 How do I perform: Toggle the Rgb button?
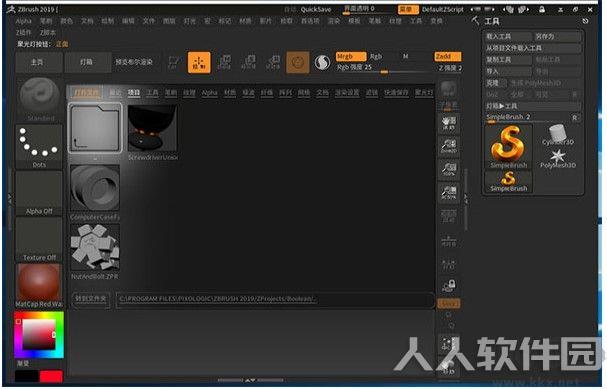point(376,57)
